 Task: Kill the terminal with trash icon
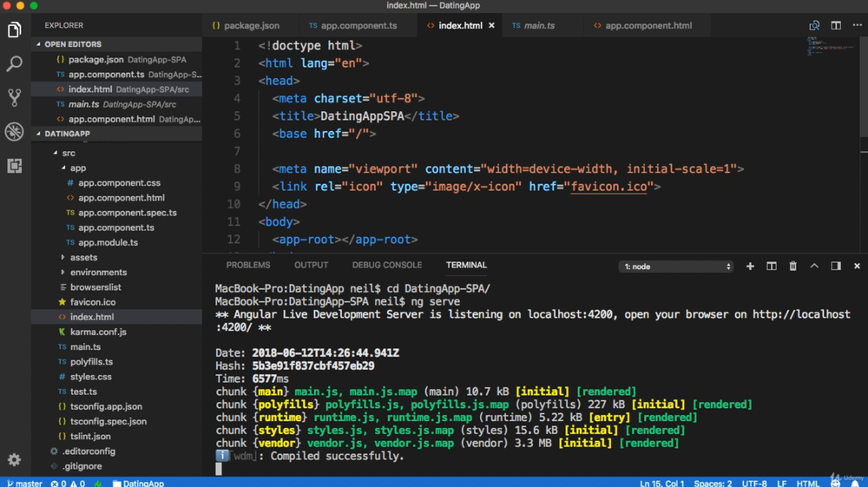click(792, 267)
